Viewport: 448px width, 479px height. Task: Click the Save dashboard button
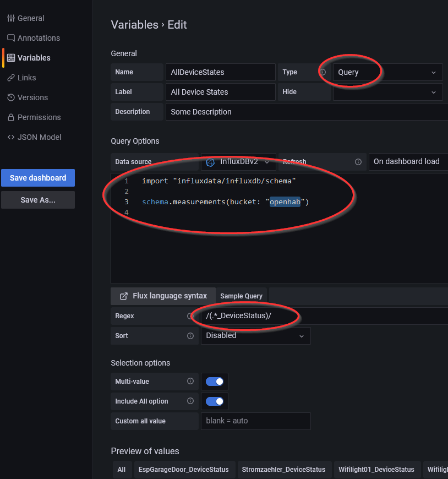point(38,178)
